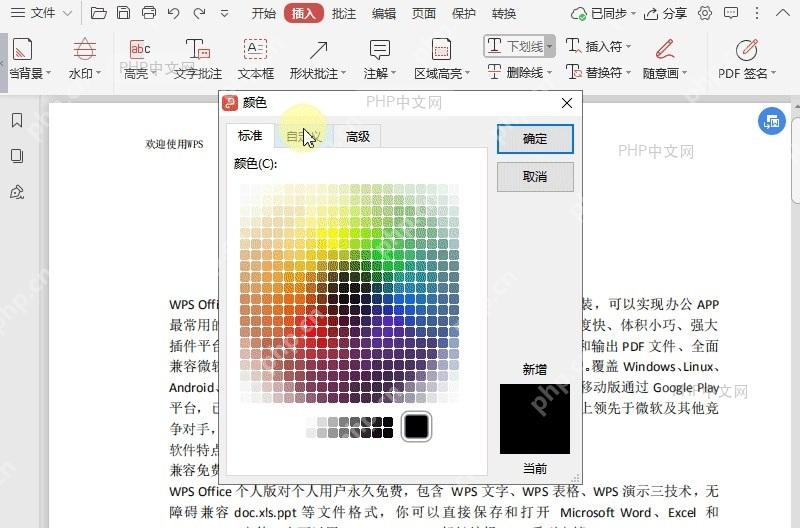Click the Open folder icon in the quick toolbar
This screenshot has height=528, width=800.
coord(98,13)
